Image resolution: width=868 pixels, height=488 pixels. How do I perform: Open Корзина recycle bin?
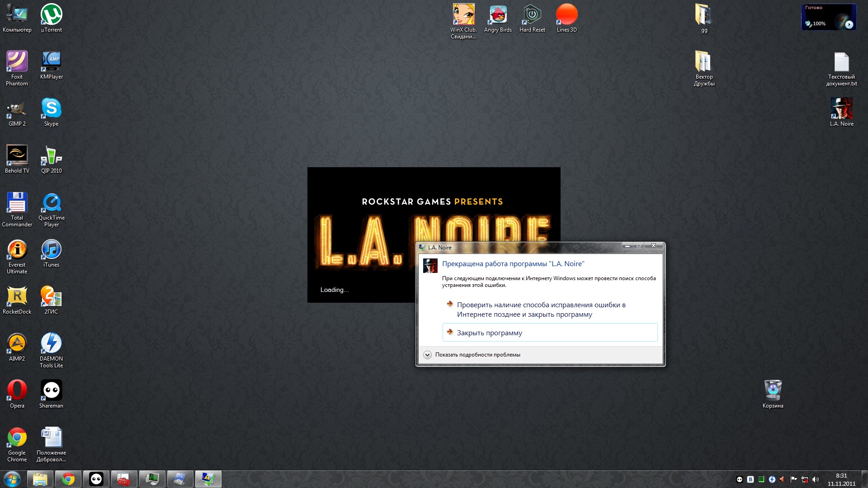coord(773,394)
